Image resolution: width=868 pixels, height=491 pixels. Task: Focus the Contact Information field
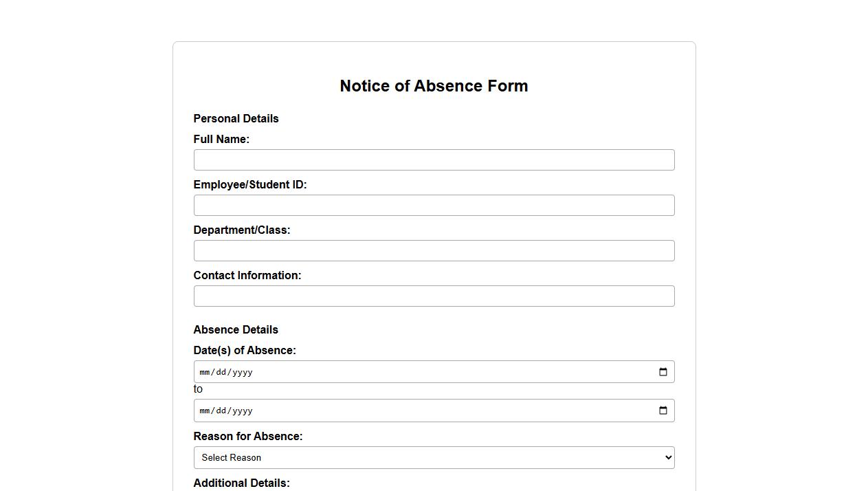434,296
